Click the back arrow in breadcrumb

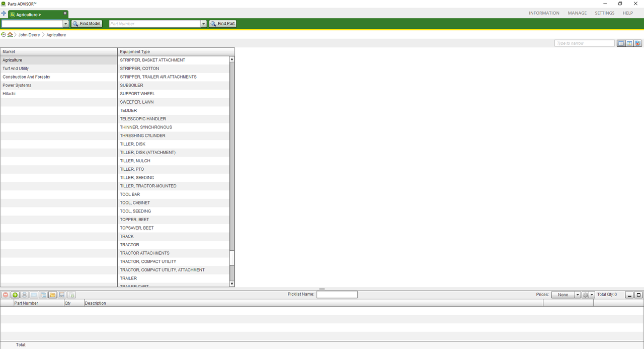tap(4, 35)
